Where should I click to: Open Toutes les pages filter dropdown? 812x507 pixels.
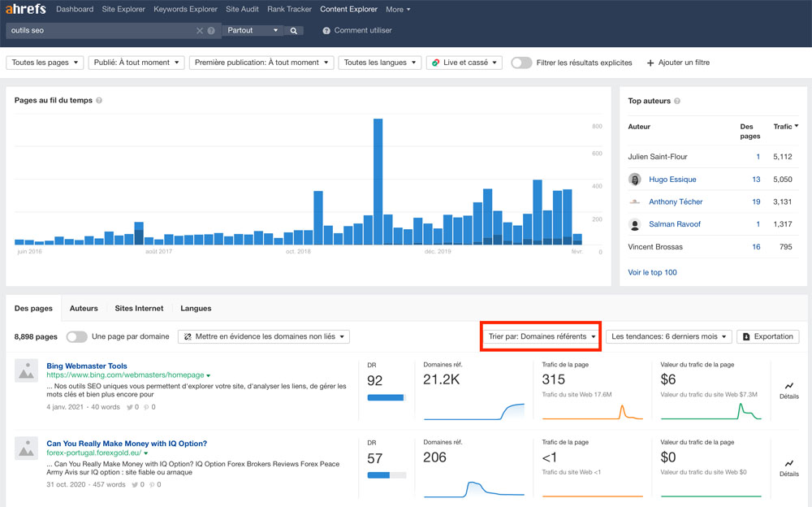[45, 63]
